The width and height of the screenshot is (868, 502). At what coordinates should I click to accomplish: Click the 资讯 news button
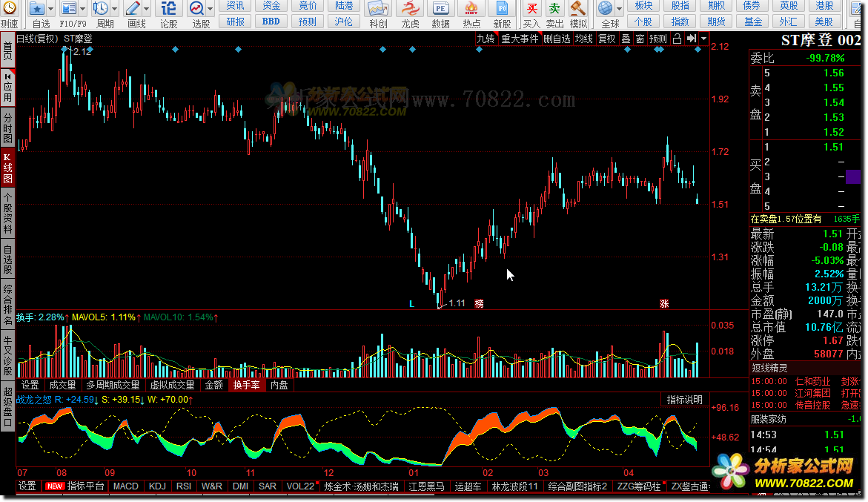pyautogui.click(x=235, y=5)
